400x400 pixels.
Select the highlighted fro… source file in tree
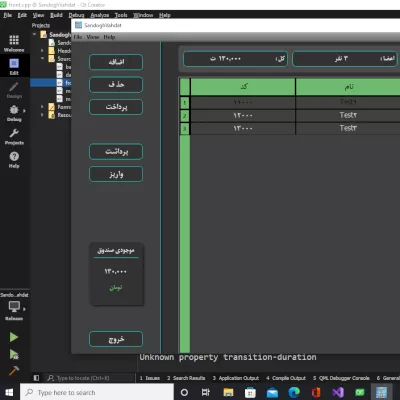tap(51, 83)
